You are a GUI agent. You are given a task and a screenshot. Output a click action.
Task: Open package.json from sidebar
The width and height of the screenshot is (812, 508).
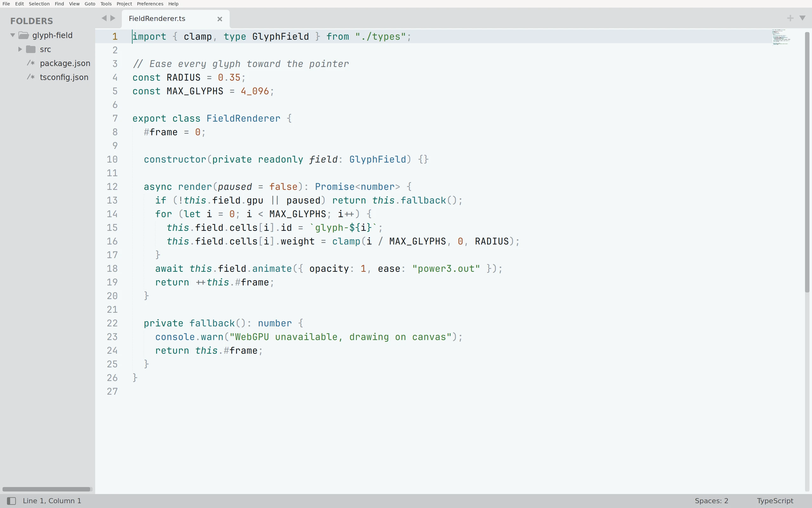(x=65, y=63)
